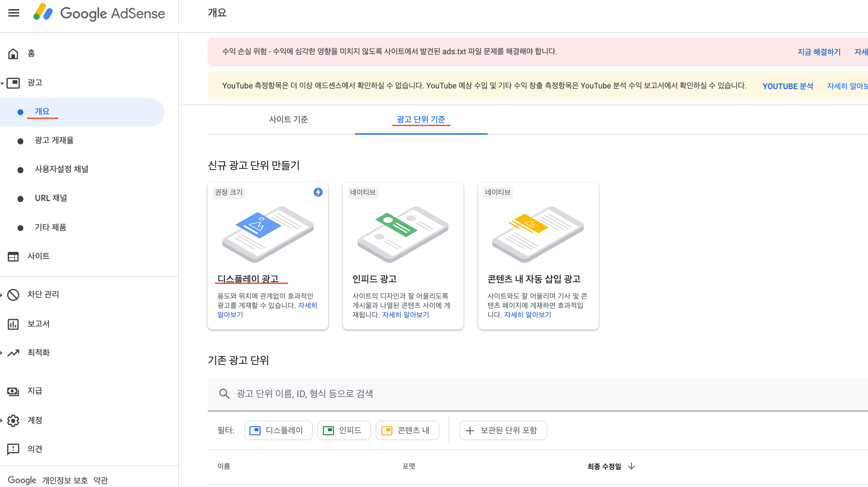Switch to the 사이트 기준 tab
This screenshot has height=487, width=868.
pyautogui.click(x=288, y=120)
